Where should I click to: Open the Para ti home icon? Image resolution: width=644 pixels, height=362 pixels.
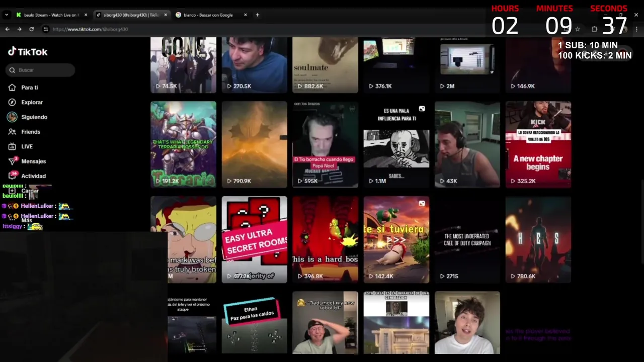click(12, 87)
